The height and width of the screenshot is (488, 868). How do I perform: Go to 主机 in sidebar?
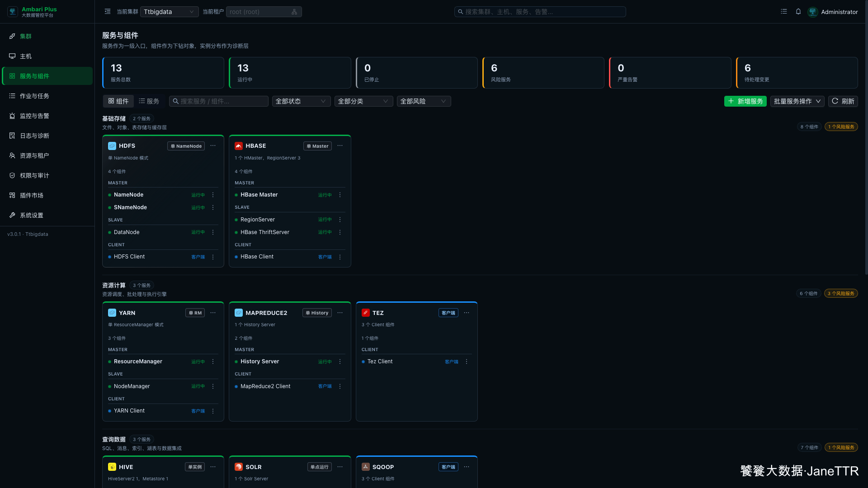[x=47, y=56]
